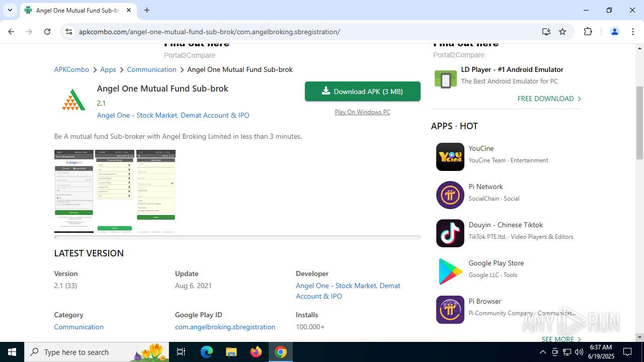Click the FREE DOWNLOAD link for LD Player
The width and height of the screenshot is (644, 362).
coord(549,99)
